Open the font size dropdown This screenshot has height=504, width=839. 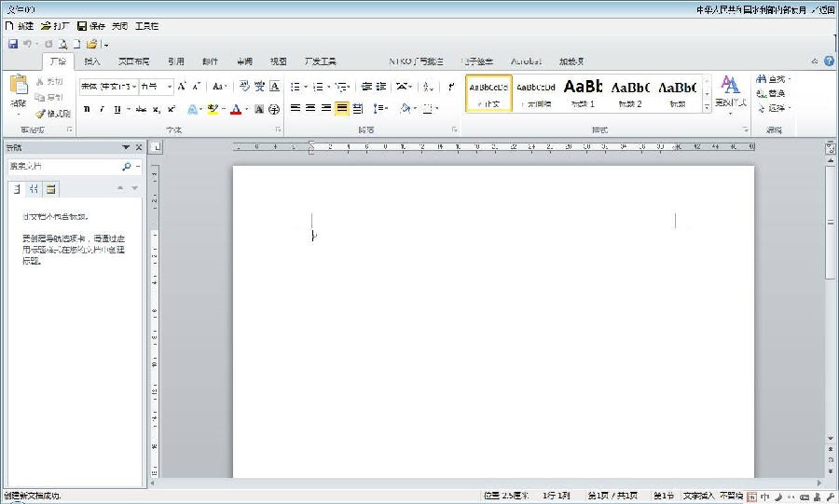coord(170,87)
